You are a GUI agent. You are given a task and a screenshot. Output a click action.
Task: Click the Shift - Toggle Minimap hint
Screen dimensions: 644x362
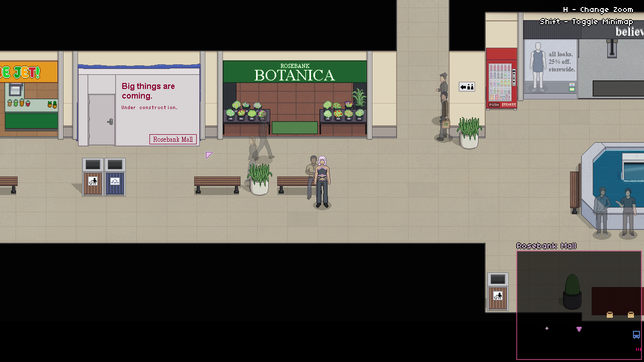click(x=586, y=22)
